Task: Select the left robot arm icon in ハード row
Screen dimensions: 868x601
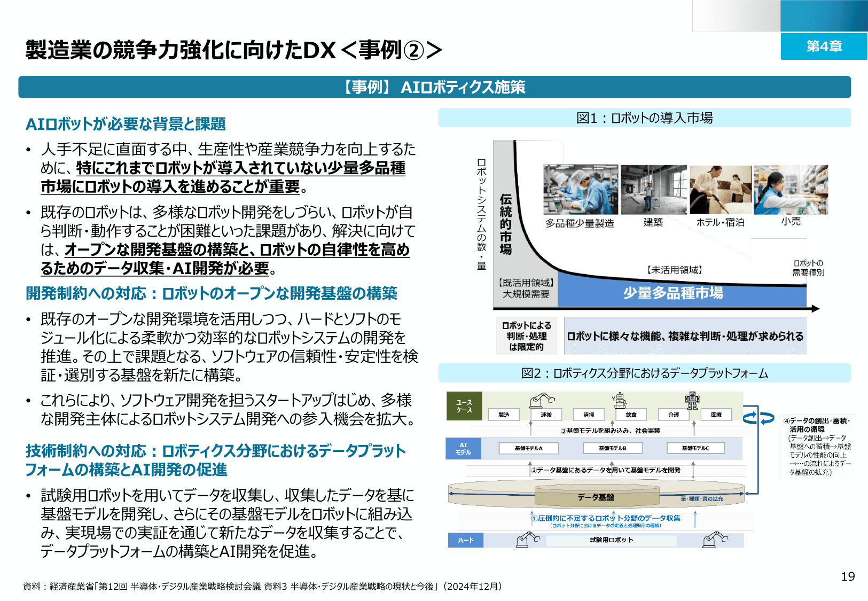Action: click(x=529, y=539)
